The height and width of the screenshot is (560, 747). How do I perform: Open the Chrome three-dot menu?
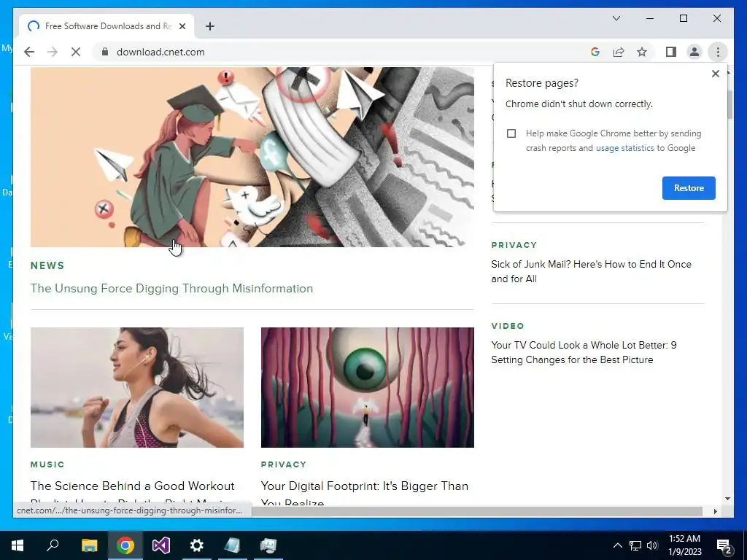[x=718, y=52]
